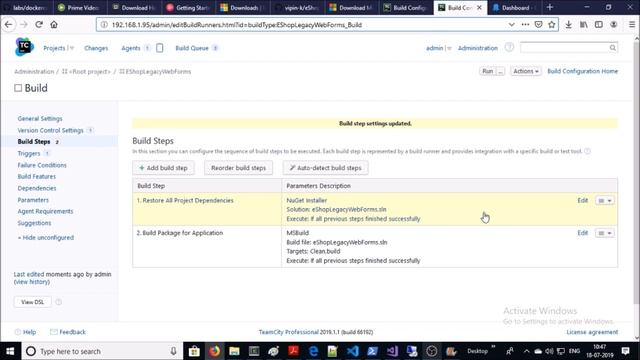Click Auto-detect build steps button
Viewport: 640px width, 360px height.
pyautogui.click(x=325, y=168)
